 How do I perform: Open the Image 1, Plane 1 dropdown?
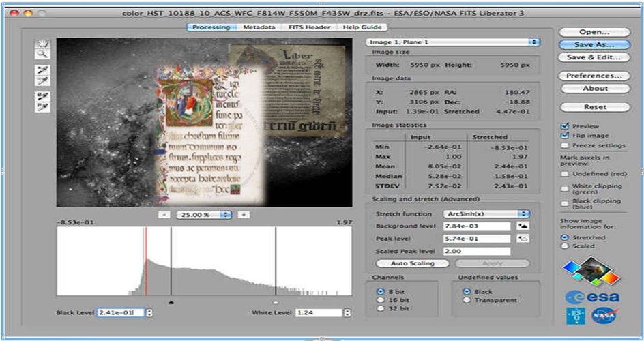453,42
